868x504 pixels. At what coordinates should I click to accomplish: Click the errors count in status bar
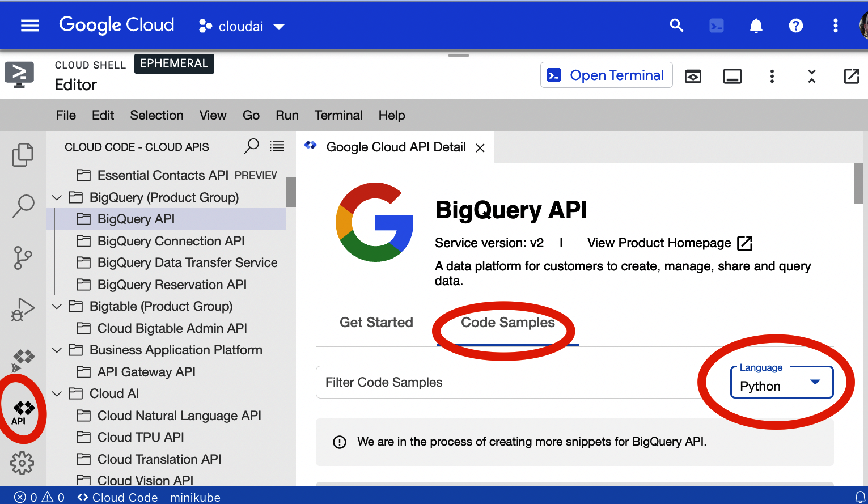[26, 497]
